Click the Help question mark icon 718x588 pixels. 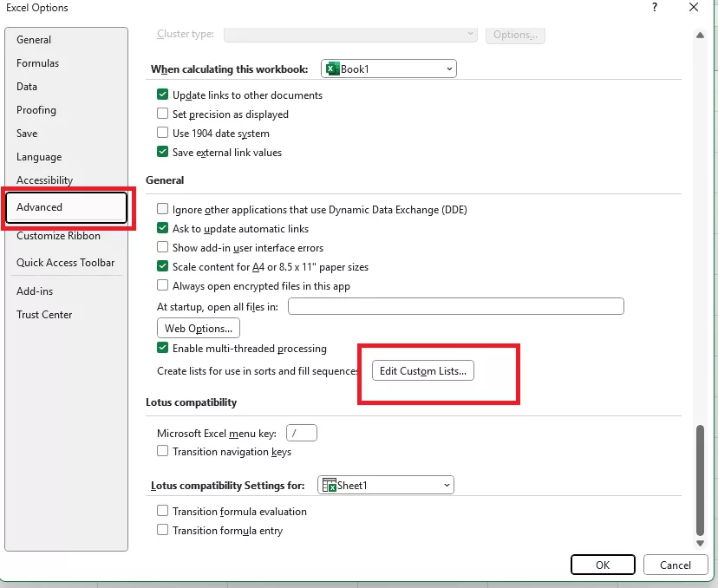pos(655,7)
